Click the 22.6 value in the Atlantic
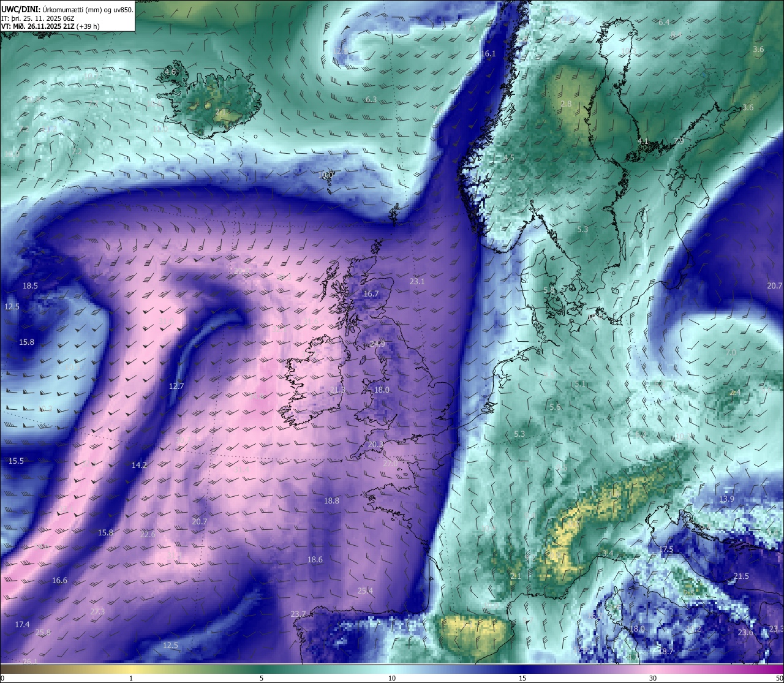Image resolution: width=784 pixels, height=683 pixels. [148, 534]
